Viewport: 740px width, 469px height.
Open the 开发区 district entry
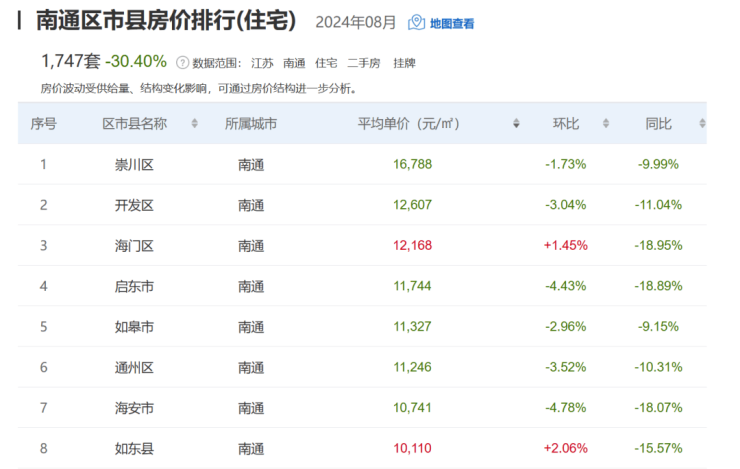(135, 205)
